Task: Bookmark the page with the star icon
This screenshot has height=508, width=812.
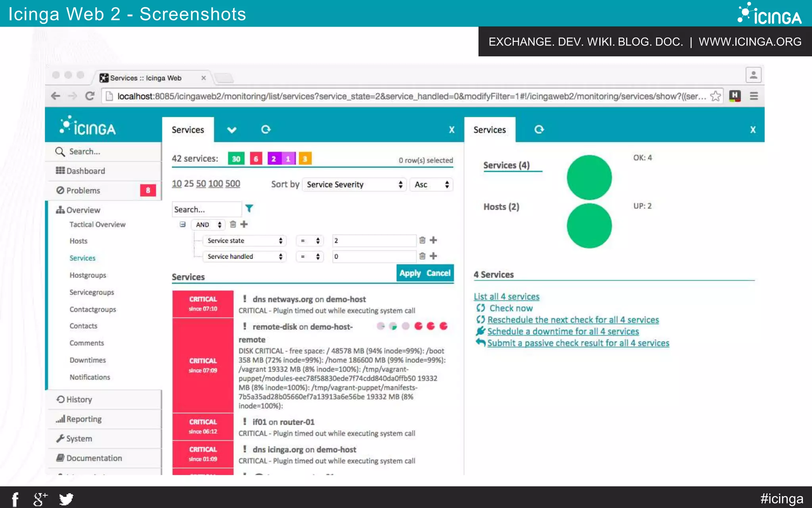Action: pos(715,96)
